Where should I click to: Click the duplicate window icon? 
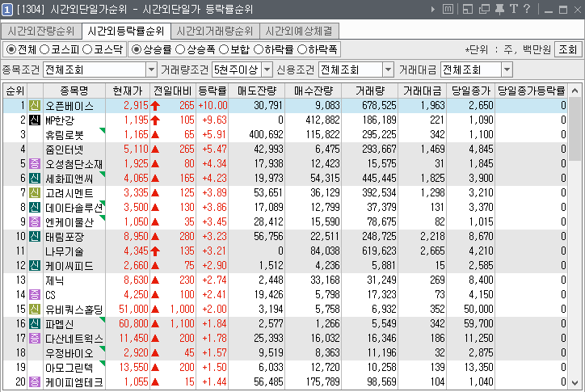[484, 9]
